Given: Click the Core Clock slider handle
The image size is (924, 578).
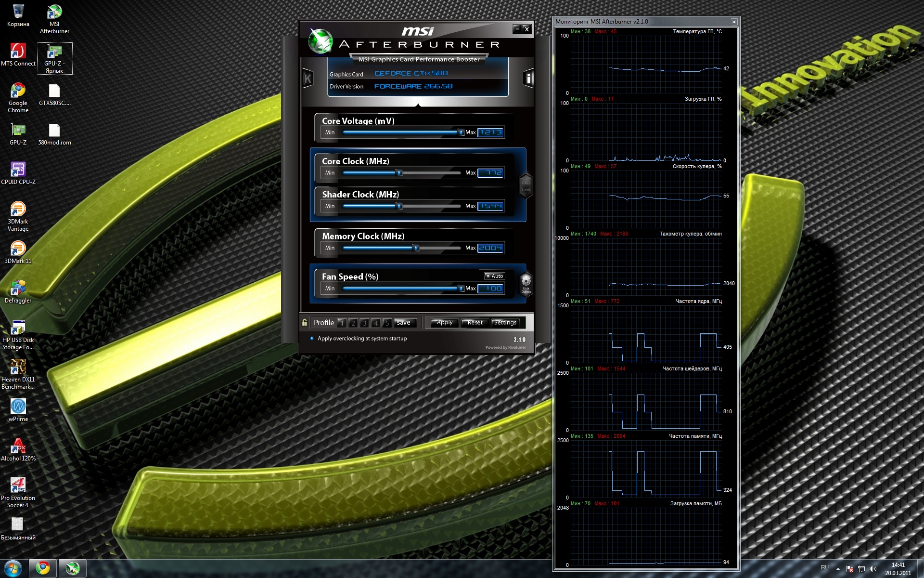Looking at the screenshot, I should [399, 172].
